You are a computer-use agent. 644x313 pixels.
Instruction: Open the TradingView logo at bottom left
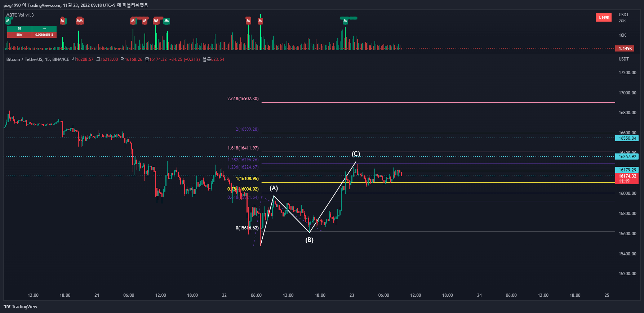point(21,307)
